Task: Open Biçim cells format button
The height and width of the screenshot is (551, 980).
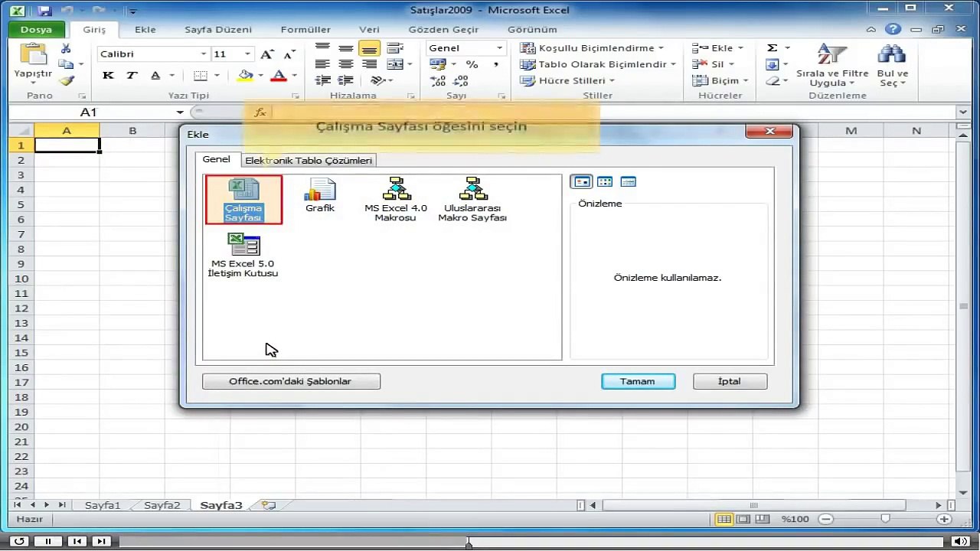Action: point(720,80)
